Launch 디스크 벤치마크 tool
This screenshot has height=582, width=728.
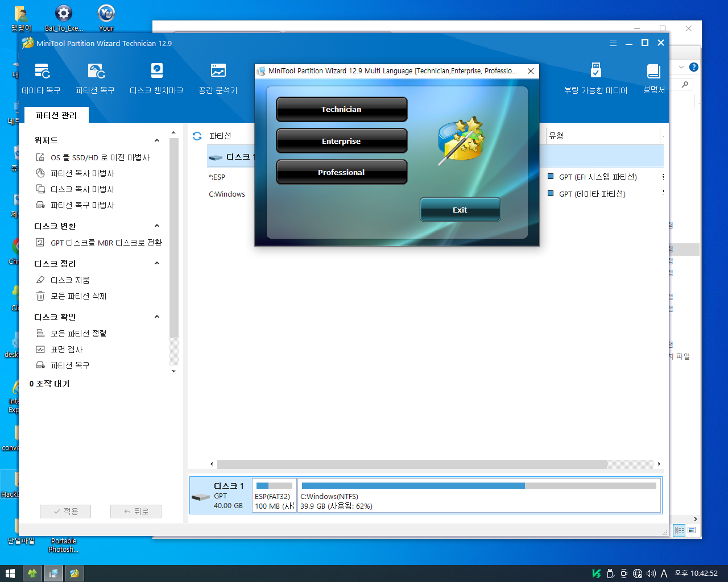pos(156,78)
